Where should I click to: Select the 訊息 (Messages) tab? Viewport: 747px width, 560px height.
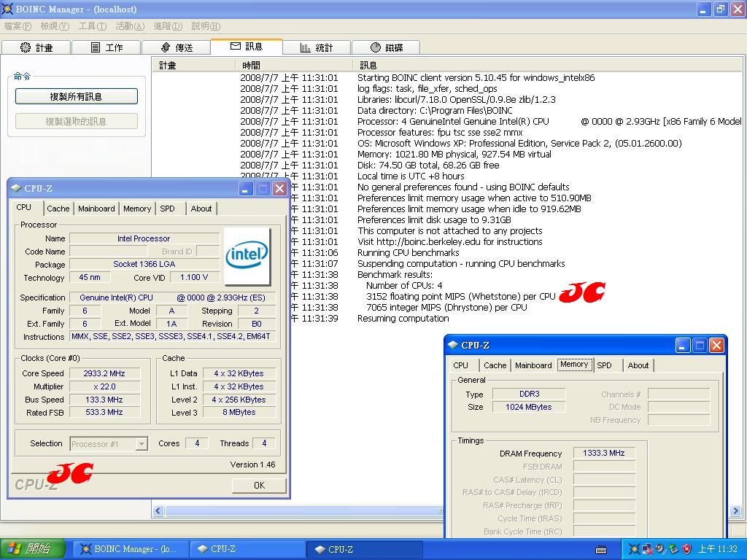[247, 46]
